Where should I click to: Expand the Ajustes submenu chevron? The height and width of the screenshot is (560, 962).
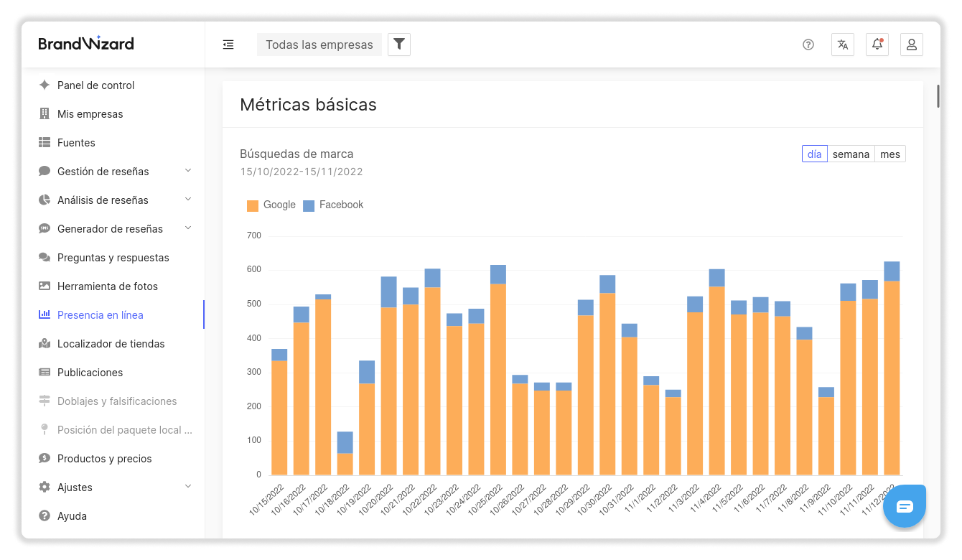(188, 487)
